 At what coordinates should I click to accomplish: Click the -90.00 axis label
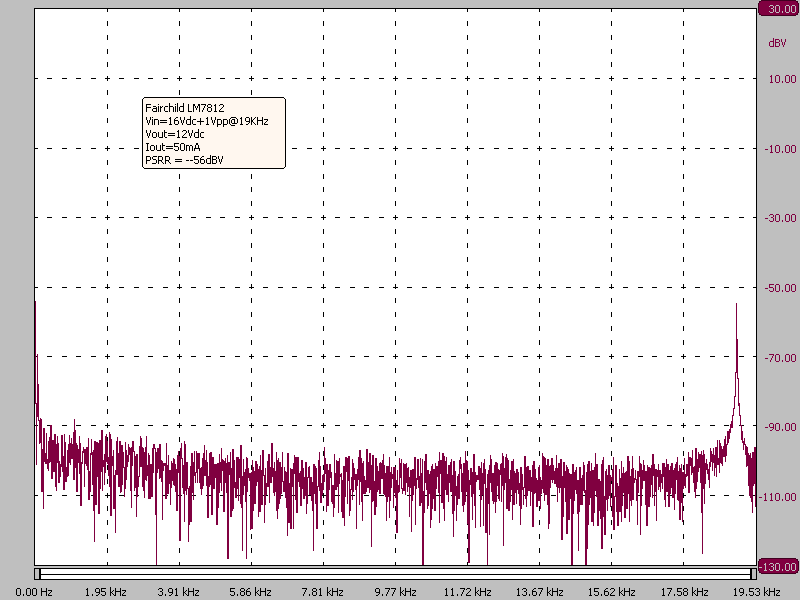[780, 427]
